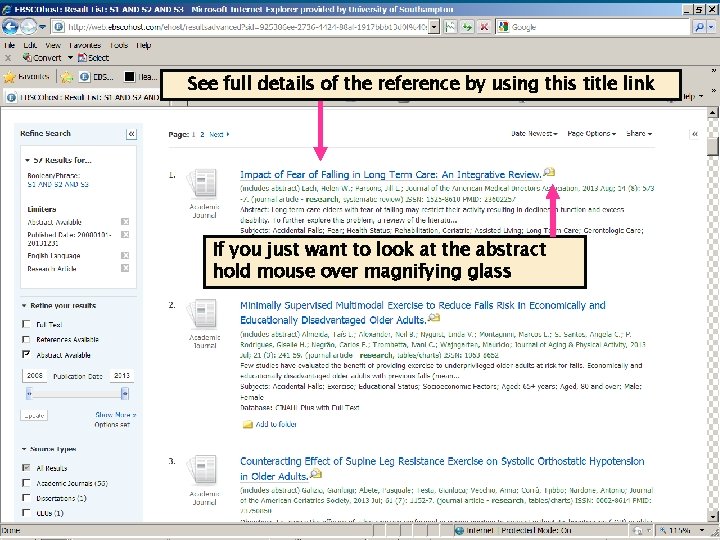
Task: Collapse the 57 Results for section
Action: point(28,160)
